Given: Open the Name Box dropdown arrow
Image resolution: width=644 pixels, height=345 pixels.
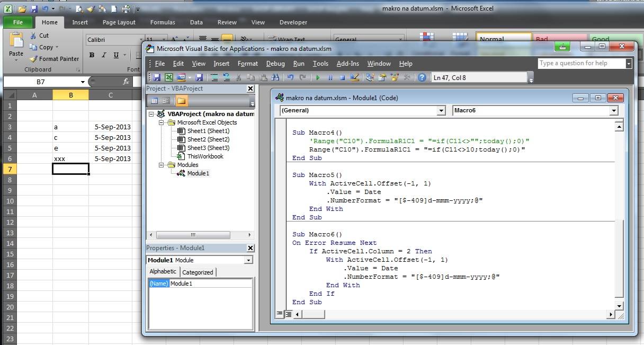Looking at the screenshot, I should pos(83,82).
